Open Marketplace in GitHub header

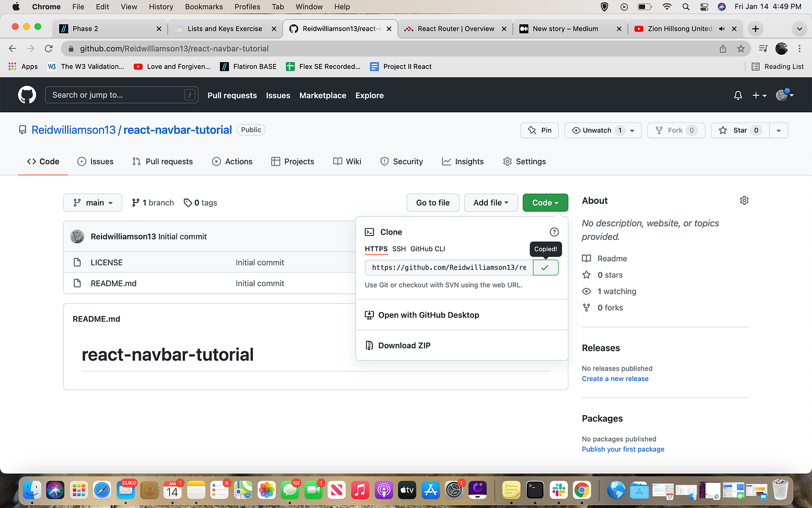[x=322, y=95]
